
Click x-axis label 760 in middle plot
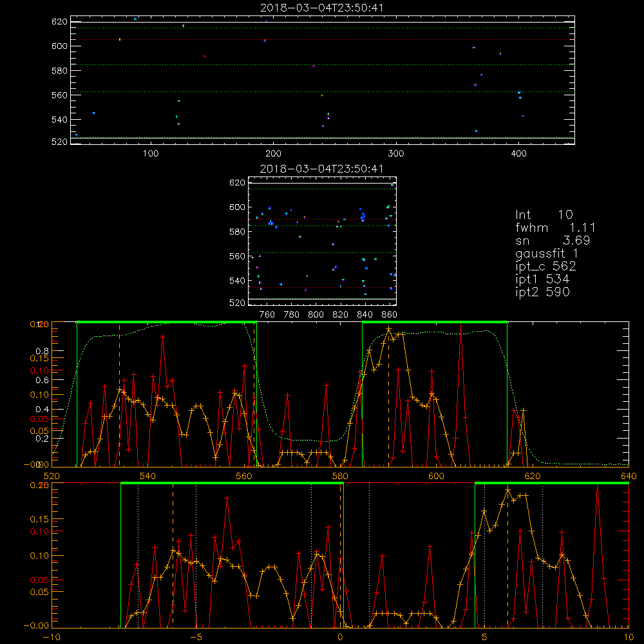point(267,315)
